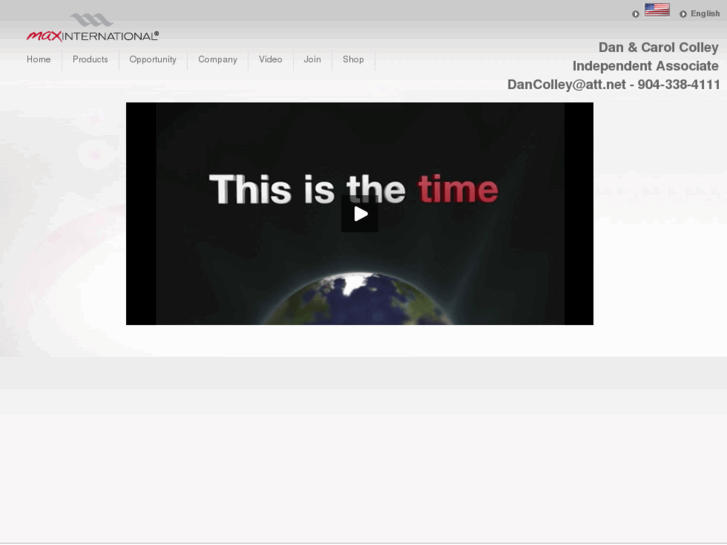Select the English language link
Image resolution: width=727 pixels, height=545 pixels.
tap(705, 13)
